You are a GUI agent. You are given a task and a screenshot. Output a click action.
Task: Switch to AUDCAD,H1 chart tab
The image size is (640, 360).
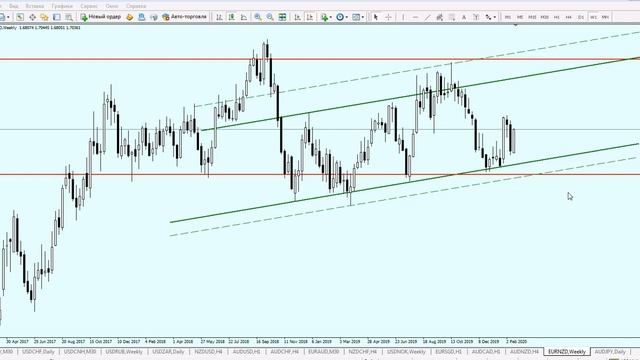[486, 351]
